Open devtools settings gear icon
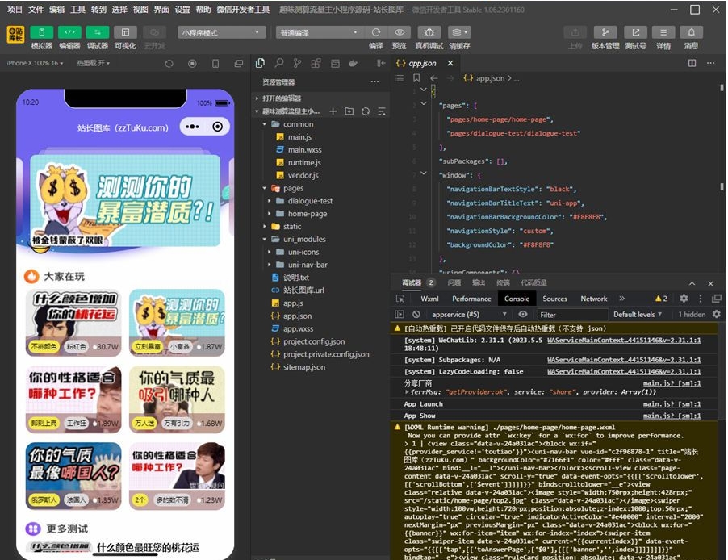The height and width of the screenshot is (560, 728). (x=684, y=299)
